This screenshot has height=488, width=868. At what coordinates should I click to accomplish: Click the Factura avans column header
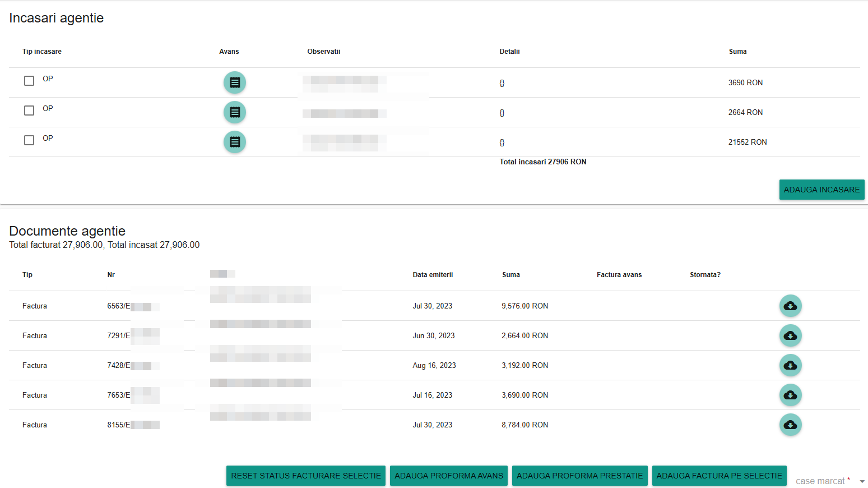coord(619,275)
